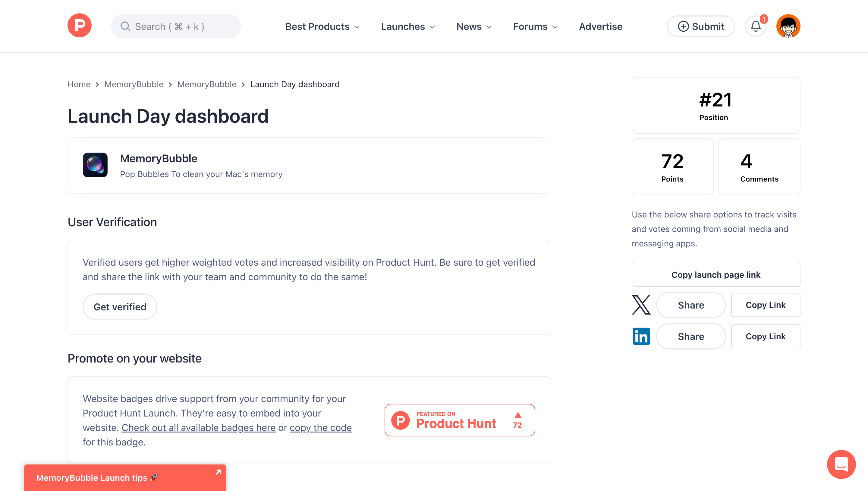Click the LinkedIn logo icon
Screen dimensions: 868x491
[x=641, y=336]
